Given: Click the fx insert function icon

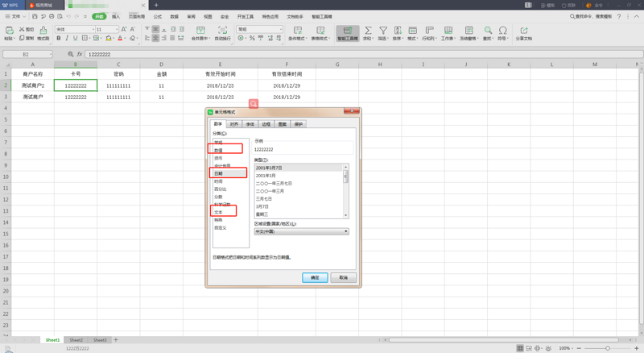Looking at the screenshot, I should click(x=79, y=54).
